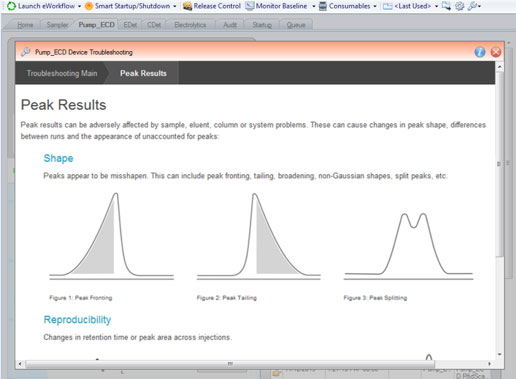Open the Queue tab
The height and width of the screenshot is (379, 516).
tap(296, 25)
